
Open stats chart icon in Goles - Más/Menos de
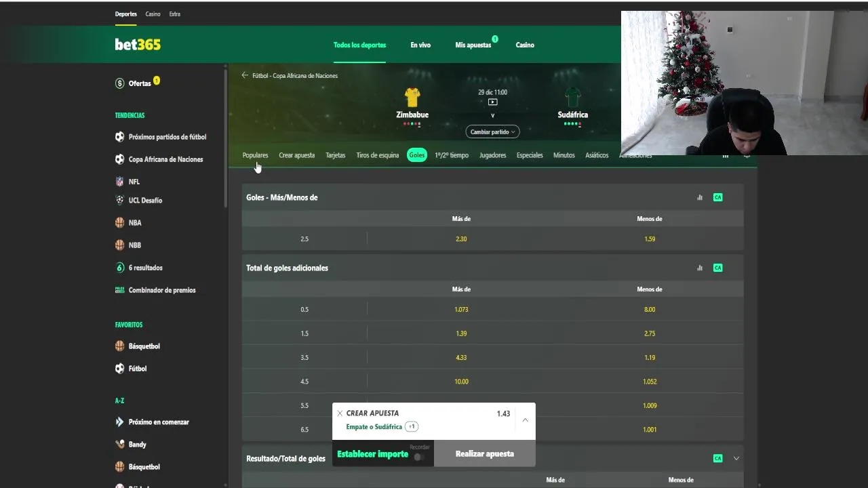[x=700, y=197]
